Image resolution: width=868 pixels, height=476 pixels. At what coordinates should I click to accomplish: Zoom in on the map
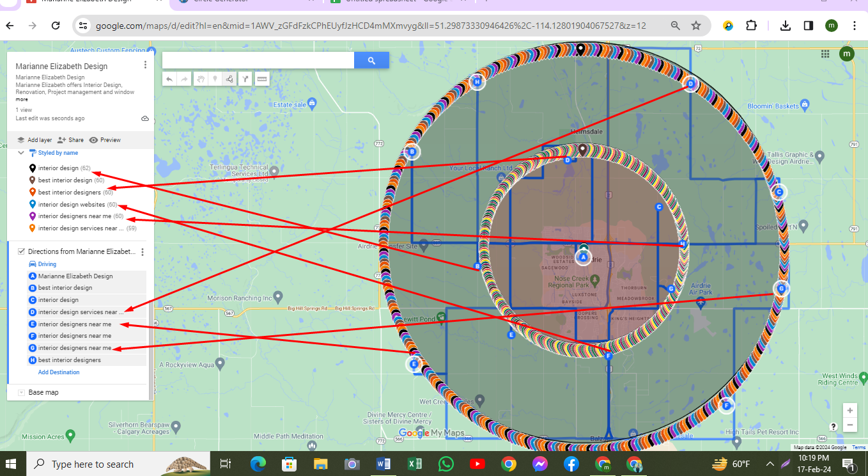pos(849,411)
